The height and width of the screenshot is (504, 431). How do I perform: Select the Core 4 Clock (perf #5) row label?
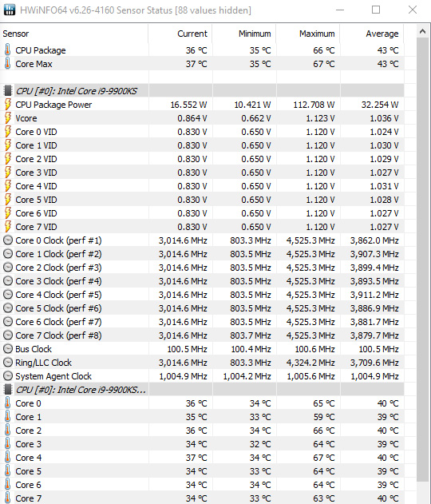[58, 295]
